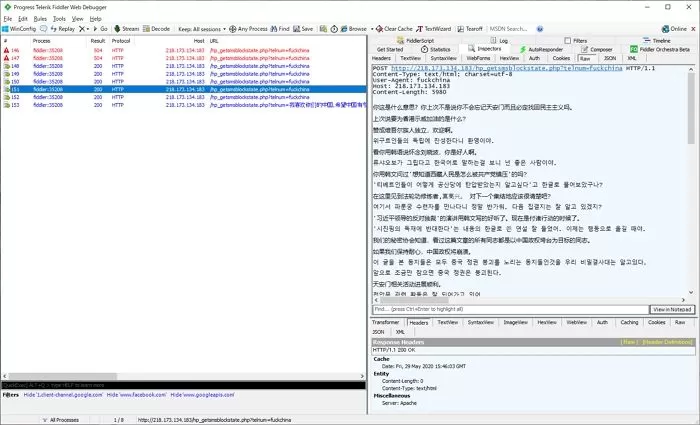Switch to the Statistics tab
Image resolution: width=700 pixels, height=425 pixels.
coord(436,49)
